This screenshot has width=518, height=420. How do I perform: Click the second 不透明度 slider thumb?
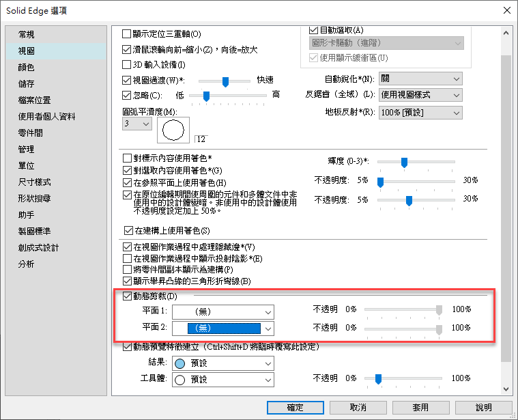[409, 201]
